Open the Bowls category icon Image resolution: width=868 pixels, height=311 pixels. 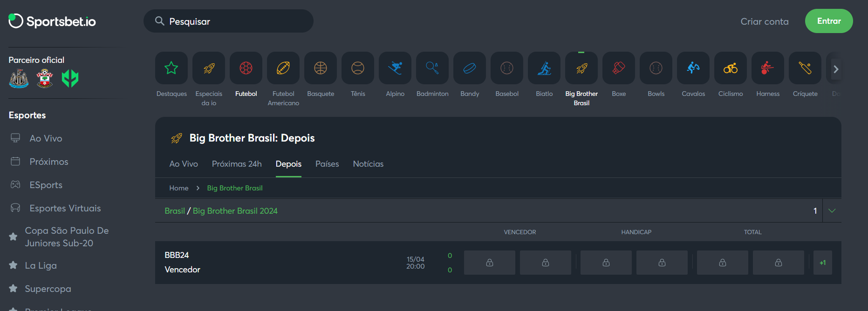click(656, 68)
